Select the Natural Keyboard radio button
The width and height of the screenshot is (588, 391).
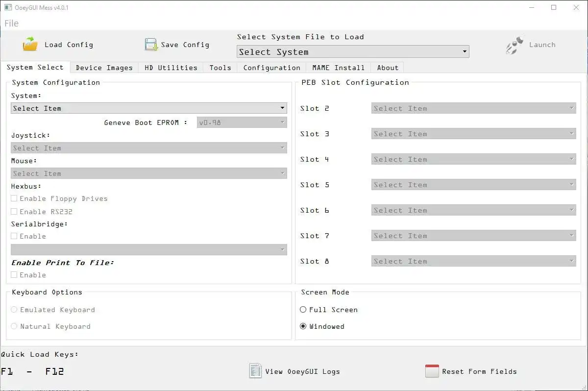[14, 326]
